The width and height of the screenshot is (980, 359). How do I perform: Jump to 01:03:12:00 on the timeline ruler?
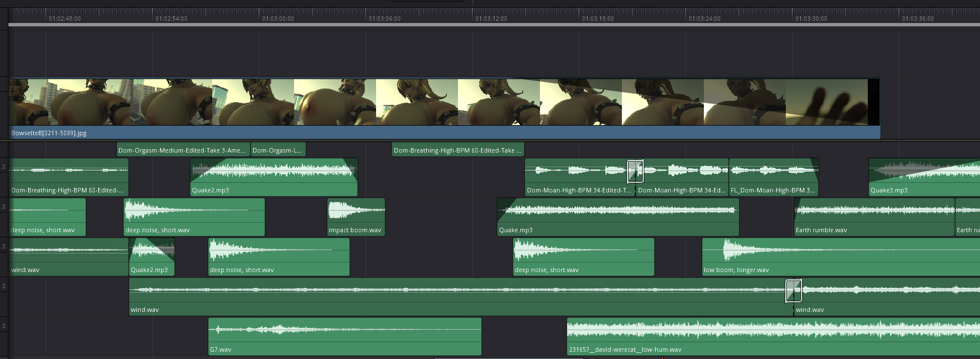491,19
